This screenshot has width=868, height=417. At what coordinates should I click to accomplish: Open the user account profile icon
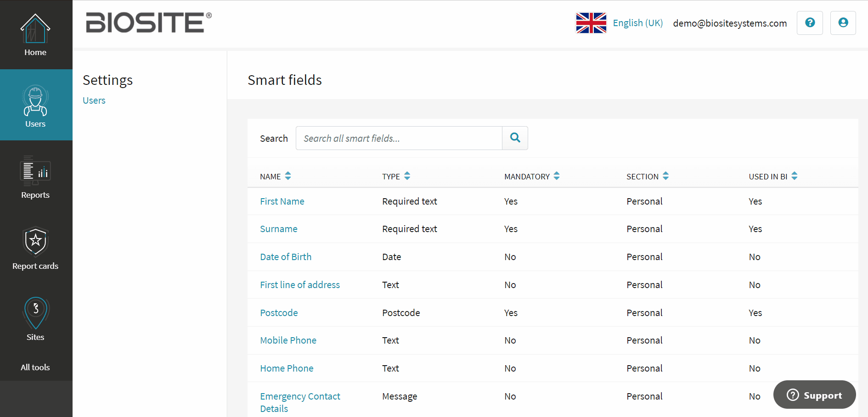pos(843,23)
